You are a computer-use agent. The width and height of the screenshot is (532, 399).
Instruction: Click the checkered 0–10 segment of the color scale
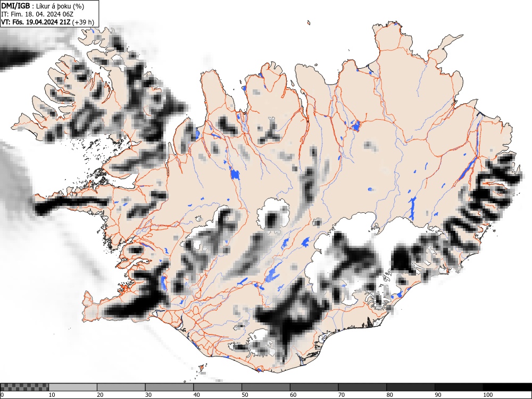tap(25, 387)
